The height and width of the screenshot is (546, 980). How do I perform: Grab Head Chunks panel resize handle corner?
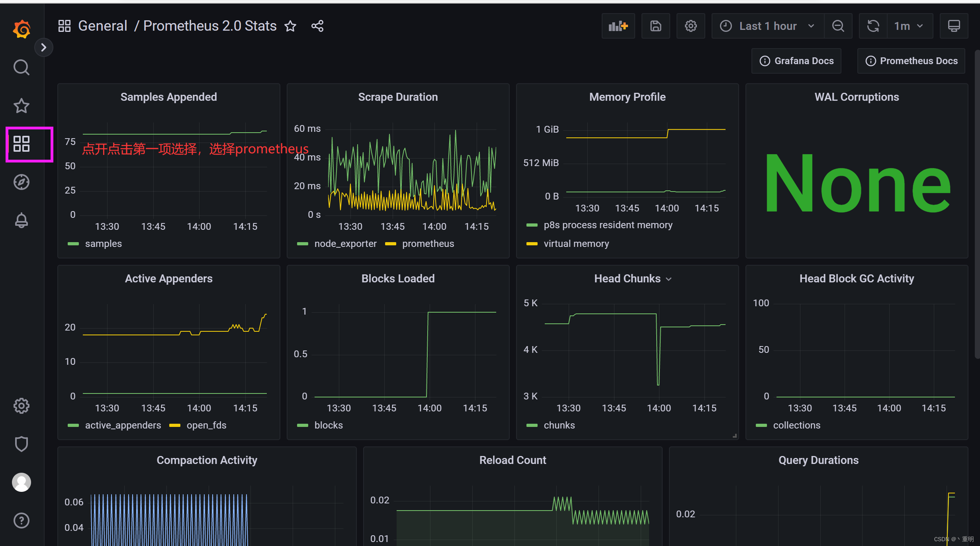[735, 436]
